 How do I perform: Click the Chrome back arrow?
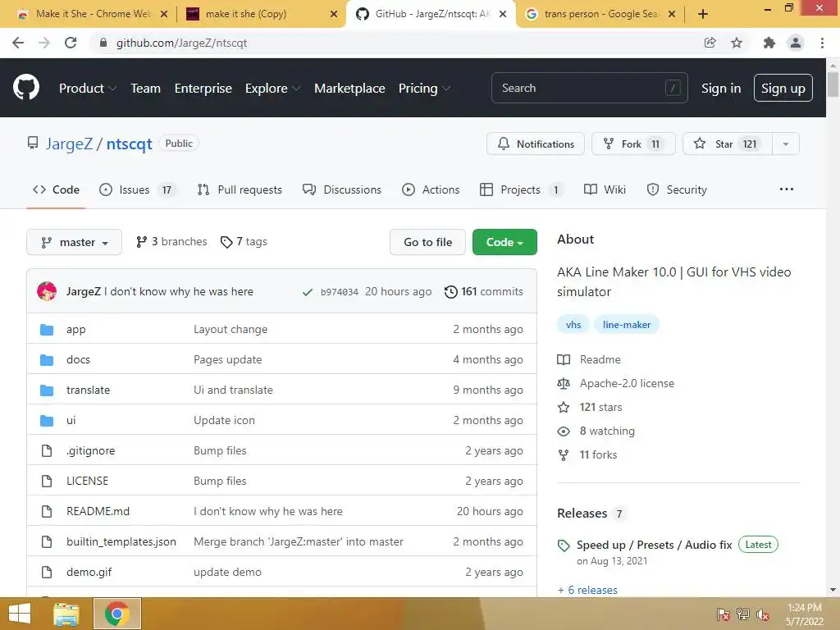click(x=18, y=43)
